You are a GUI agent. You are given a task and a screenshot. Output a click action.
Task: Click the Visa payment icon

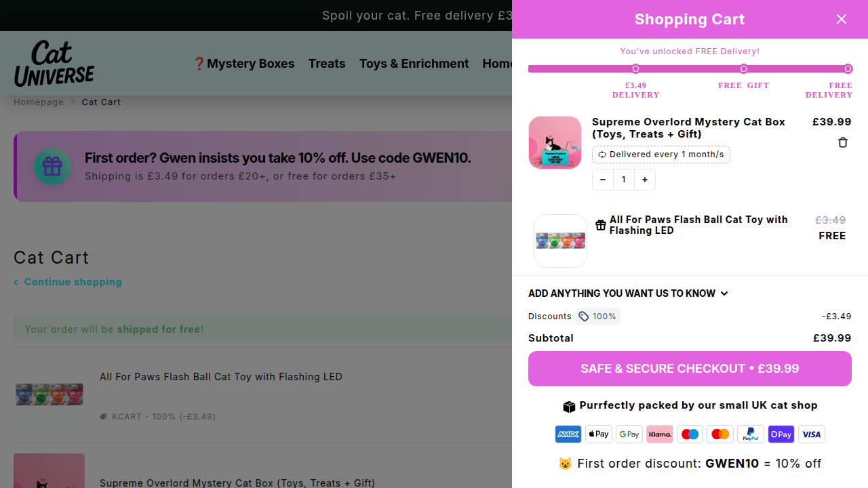click(812, 434)
